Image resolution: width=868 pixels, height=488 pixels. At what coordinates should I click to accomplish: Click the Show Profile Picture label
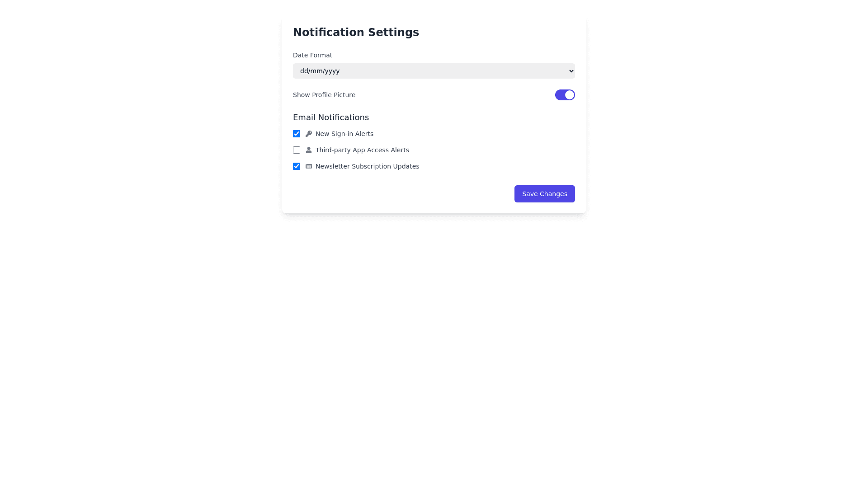point(324,95)
